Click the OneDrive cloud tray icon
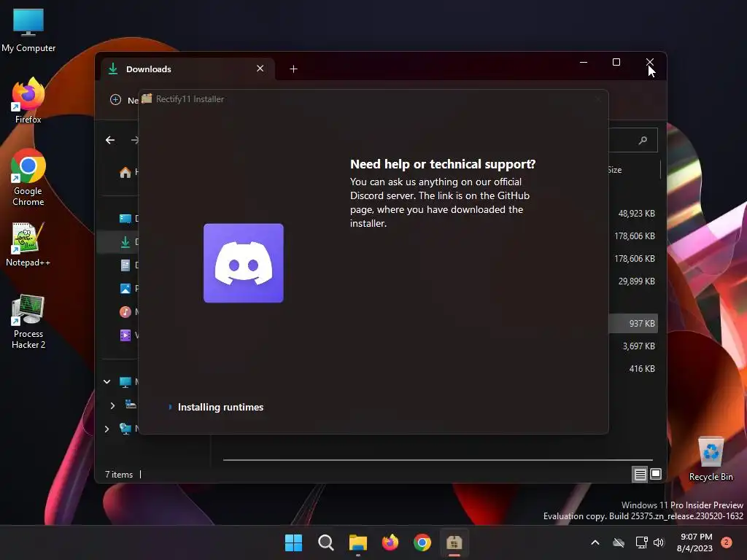Image resolution: width=747 pixels, height=560 pixels. click(619, 542)
